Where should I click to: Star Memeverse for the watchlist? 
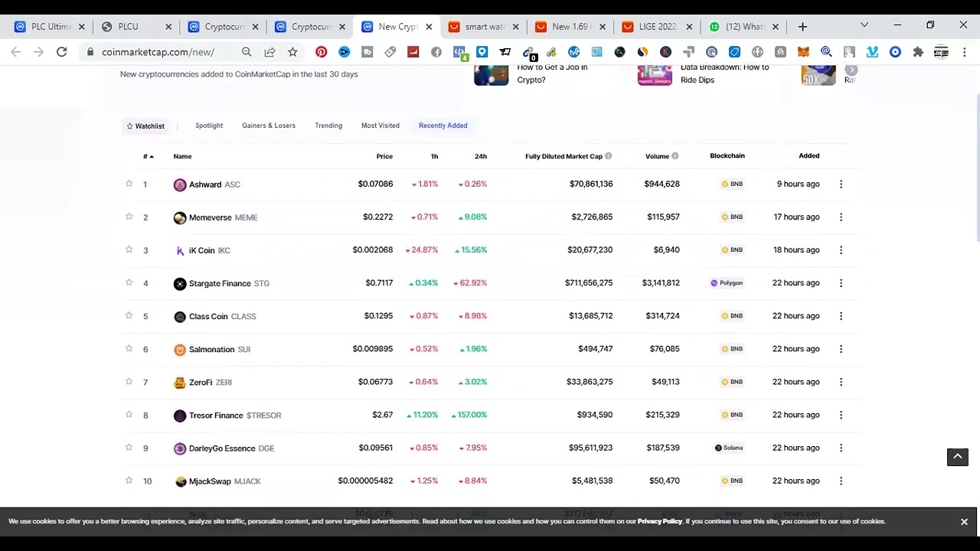(129, 217)
